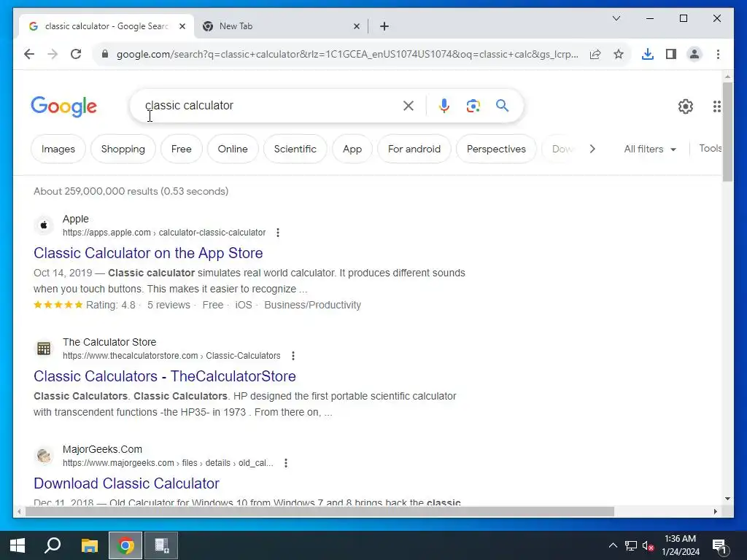The height and width of the screenshot is (560, 747).
Task: Go back to the previous page
Action: click(29, 54)
